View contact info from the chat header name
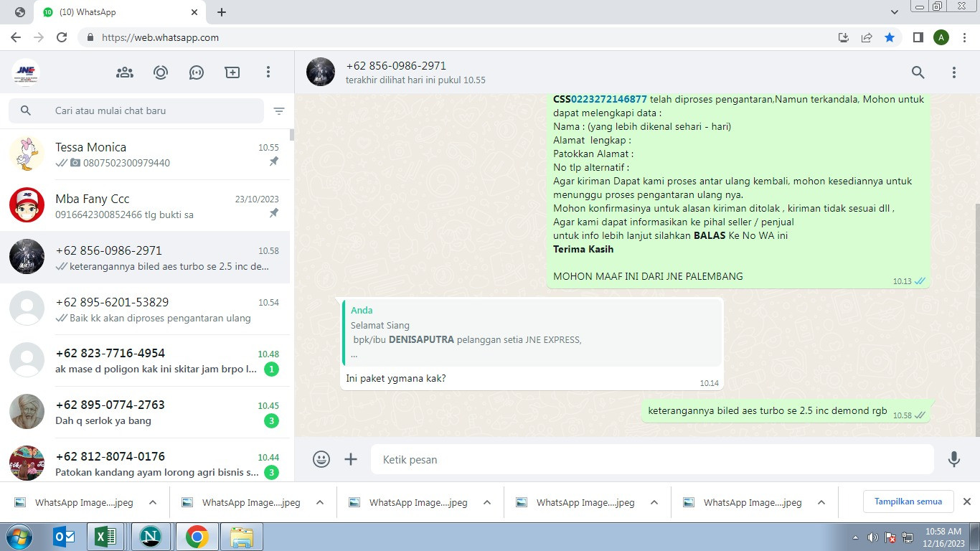 coord(396,65)
